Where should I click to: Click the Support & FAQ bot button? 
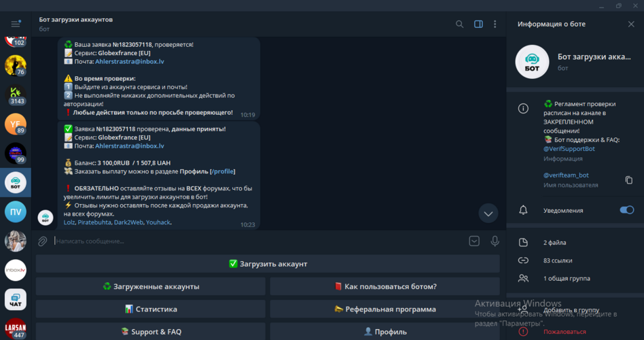[x=151, y=332]
